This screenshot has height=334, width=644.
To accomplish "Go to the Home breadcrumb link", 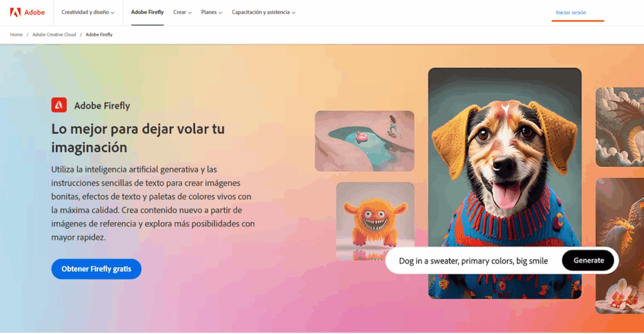I will click(16, 35).
